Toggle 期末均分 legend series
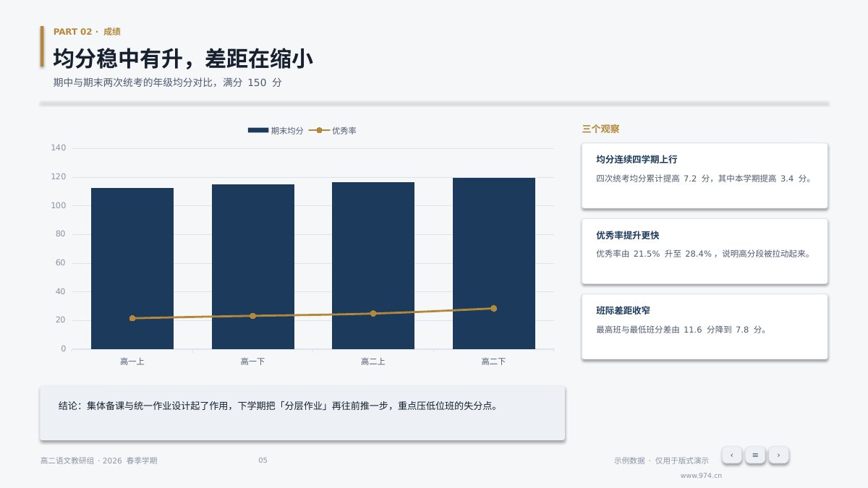Screen dimensions: 868x488 pyautogui.click(x=276, y=131)
